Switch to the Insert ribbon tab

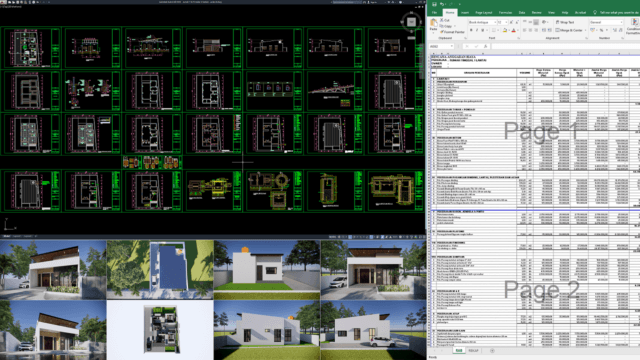465,13
